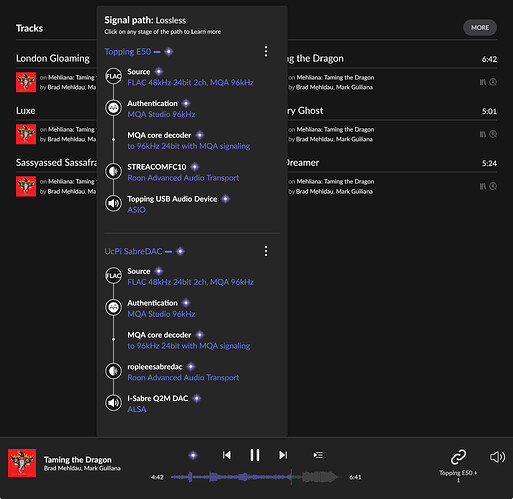Click the FLAC source icon under Topping E50

pyautogui.click(x=113, y=76)
